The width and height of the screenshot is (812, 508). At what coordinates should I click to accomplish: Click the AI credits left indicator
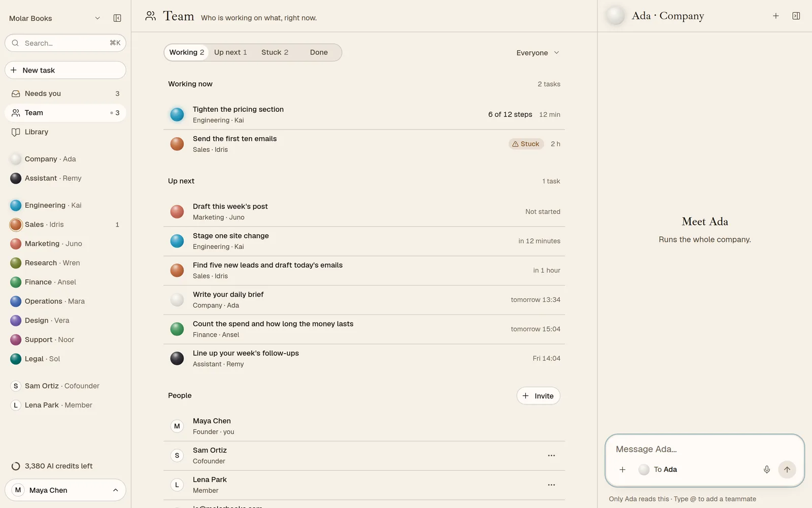coord(52,466)
